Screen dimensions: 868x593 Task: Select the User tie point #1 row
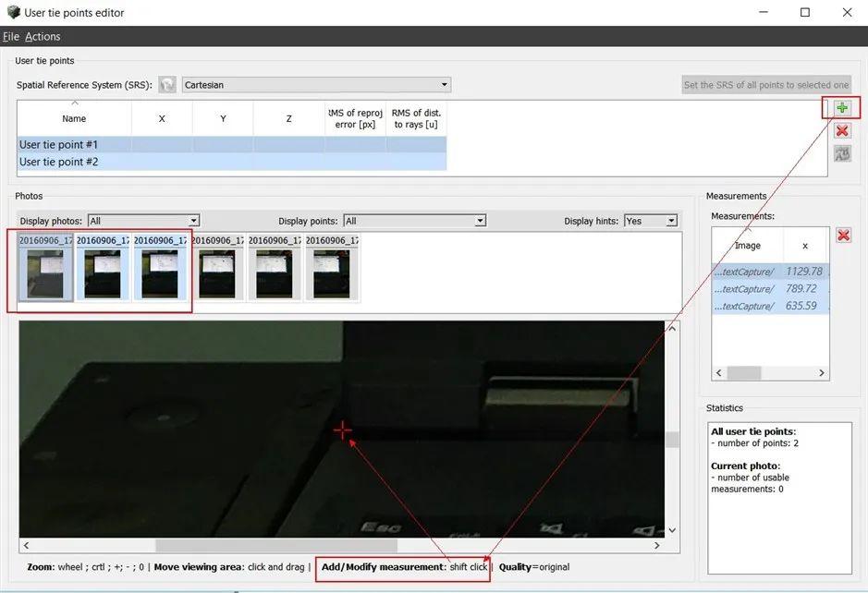(x=74, y=144)
